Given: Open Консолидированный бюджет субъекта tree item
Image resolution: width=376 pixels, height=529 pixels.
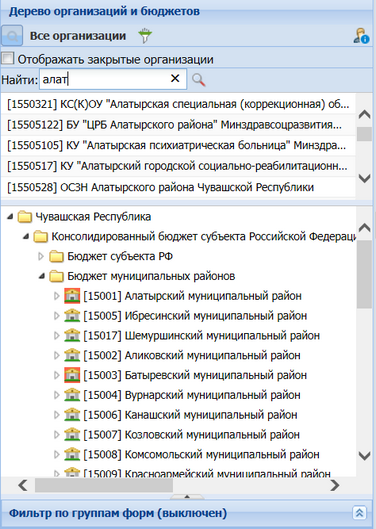Looking at the screenshot, I should [203, 236].
